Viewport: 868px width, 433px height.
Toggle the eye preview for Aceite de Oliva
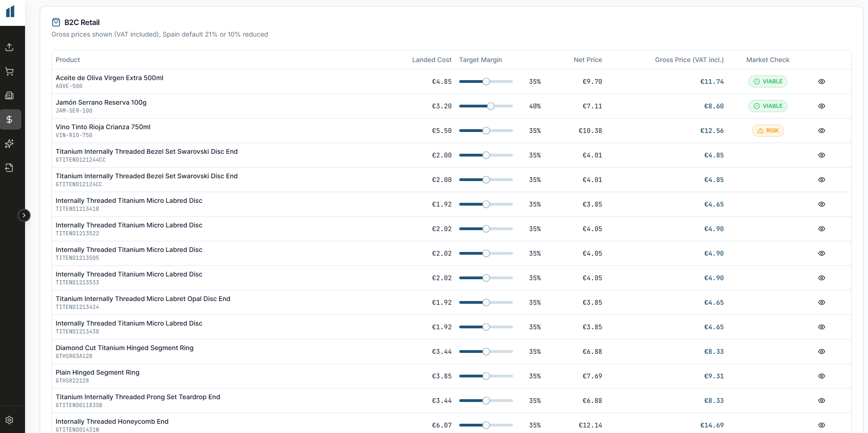point(822,82)
